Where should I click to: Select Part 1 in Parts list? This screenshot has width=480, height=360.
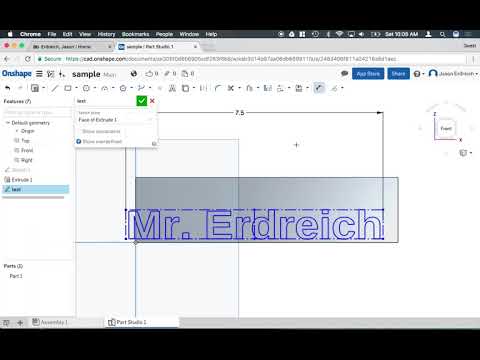[16, 276]
